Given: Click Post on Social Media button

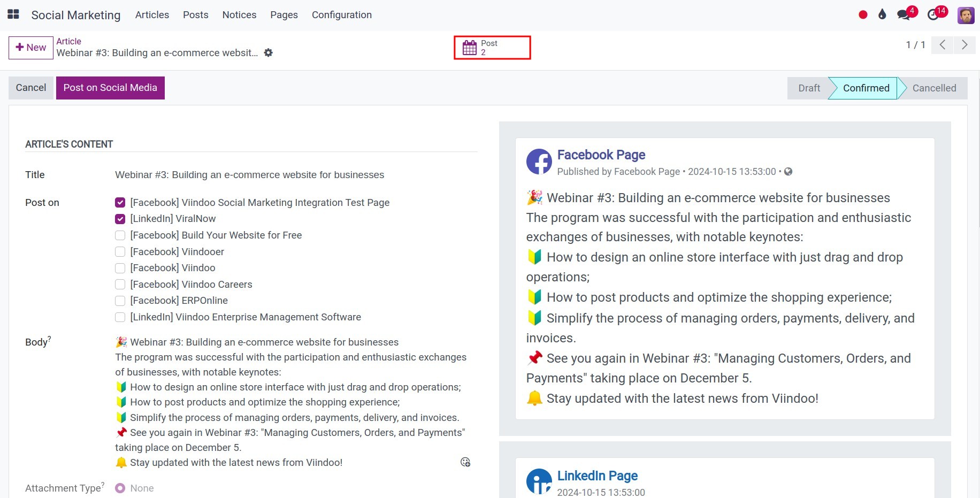Looking at the screenshot, I should 110,88.
